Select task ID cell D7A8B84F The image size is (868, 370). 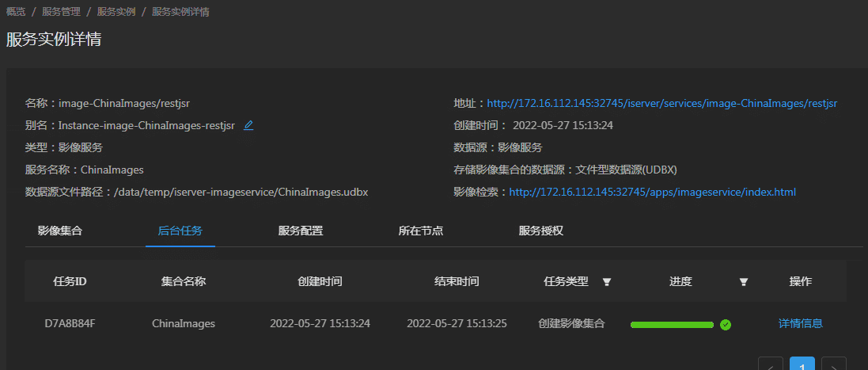70,323
